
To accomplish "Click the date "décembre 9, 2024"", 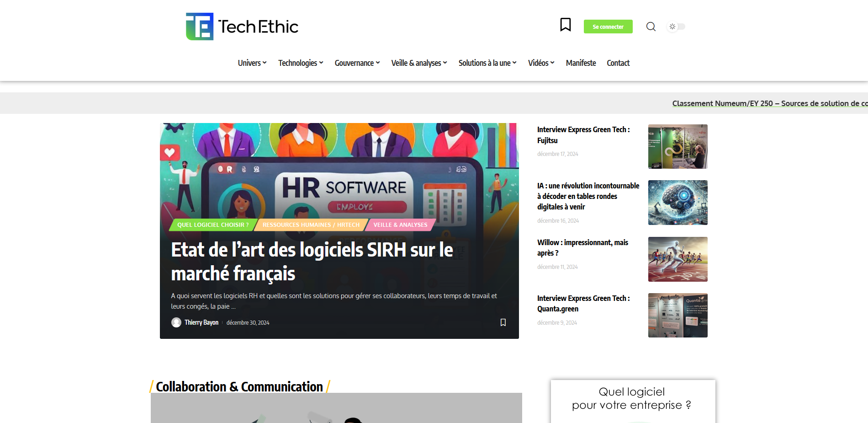I will coord(557,323).
